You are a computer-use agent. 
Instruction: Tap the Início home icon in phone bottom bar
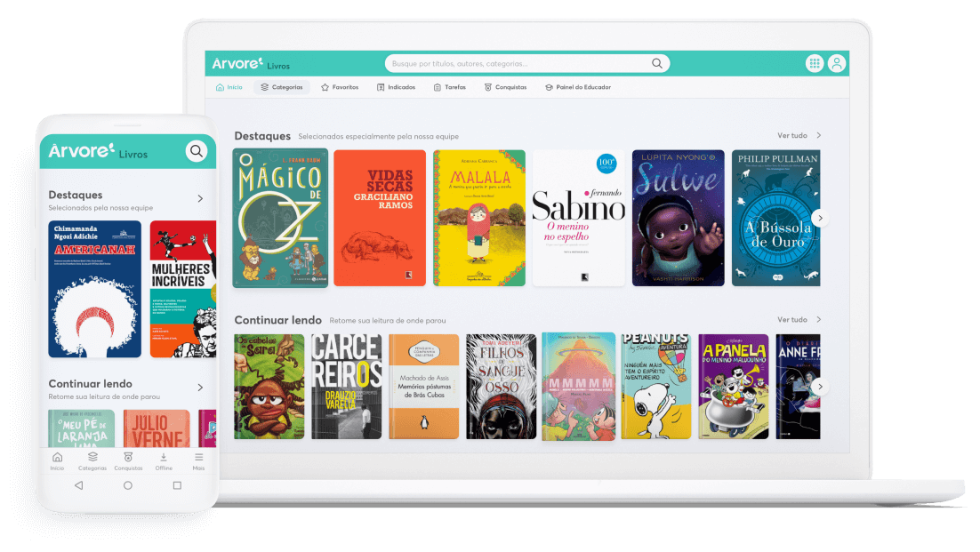pyautogui.click(x=57, y=457)
